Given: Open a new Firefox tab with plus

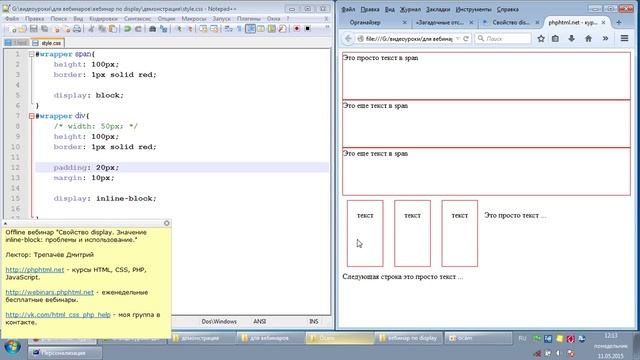Looking at the screenshot, I should coord(619,22).
